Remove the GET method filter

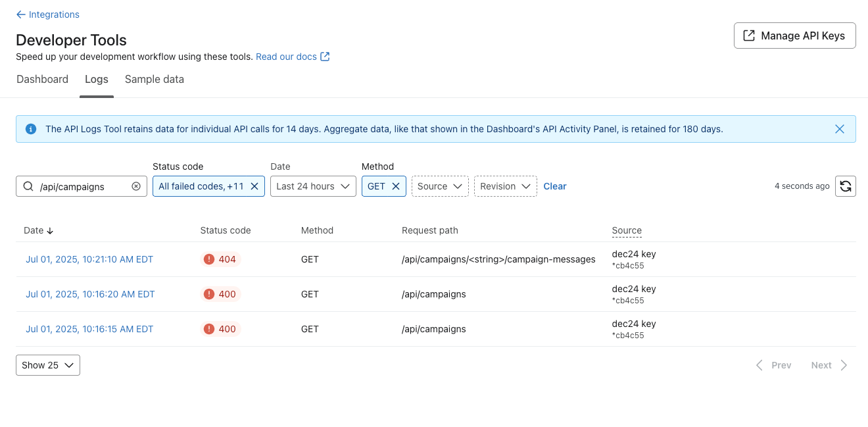396,186
